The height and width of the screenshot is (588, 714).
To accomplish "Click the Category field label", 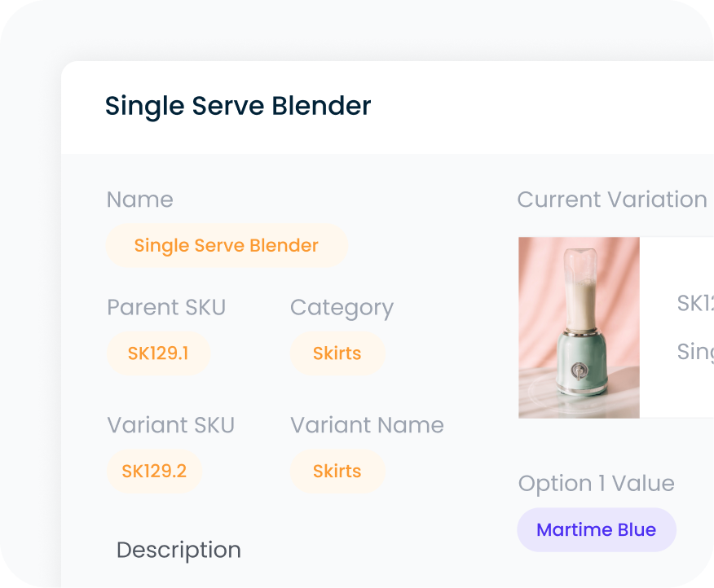I will point(341,307).
